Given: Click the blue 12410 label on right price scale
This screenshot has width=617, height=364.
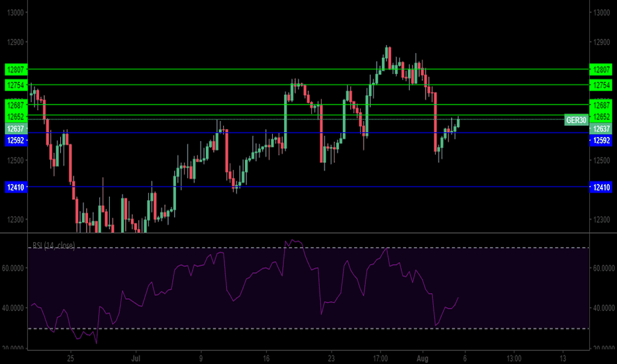Looking at the screenshot, I should coord(601,187).
